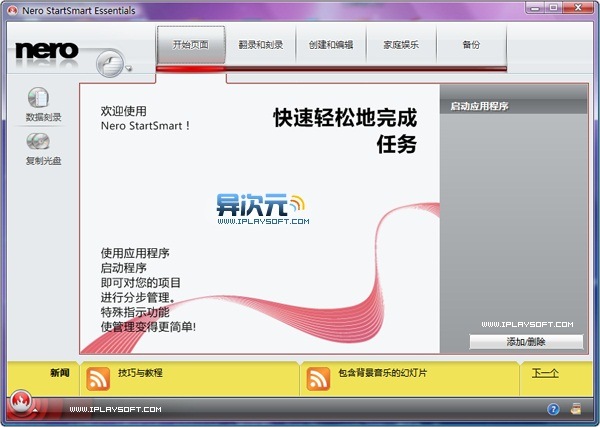Click the Nero flame button in the bottom corner
600x427 pixels.
(x=21, y=402)
